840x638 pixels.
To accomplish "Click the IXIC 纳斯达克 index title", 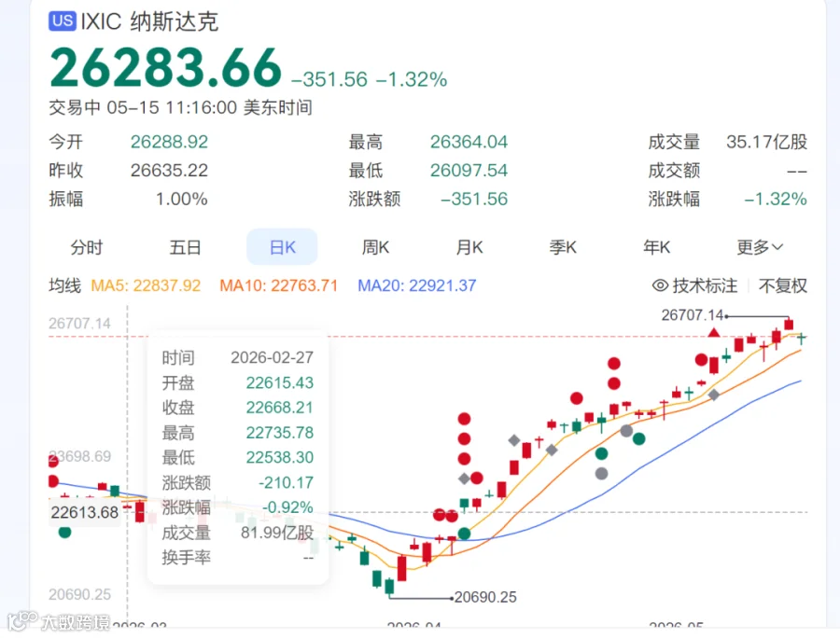I will coord(149,21).
